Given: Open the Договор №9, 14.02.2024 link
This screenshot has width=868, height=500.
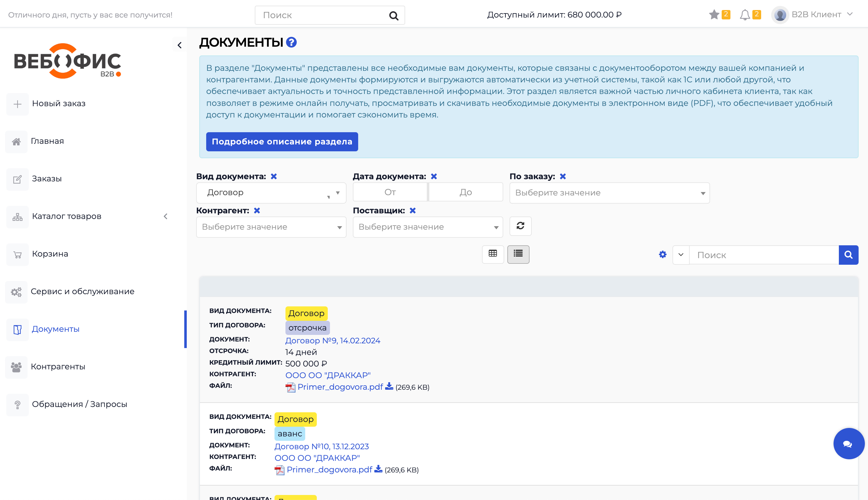Looking at the screenshot, I should 332,340.
